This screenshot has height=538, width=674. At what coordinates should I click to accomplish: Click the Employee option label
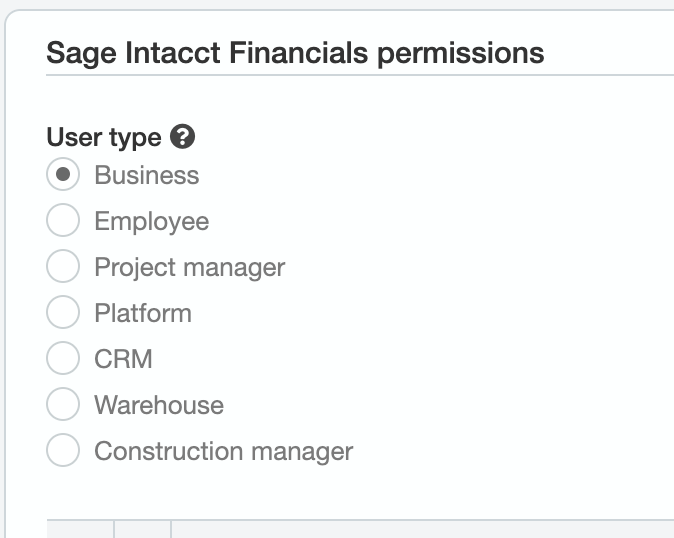coord(152,221)
